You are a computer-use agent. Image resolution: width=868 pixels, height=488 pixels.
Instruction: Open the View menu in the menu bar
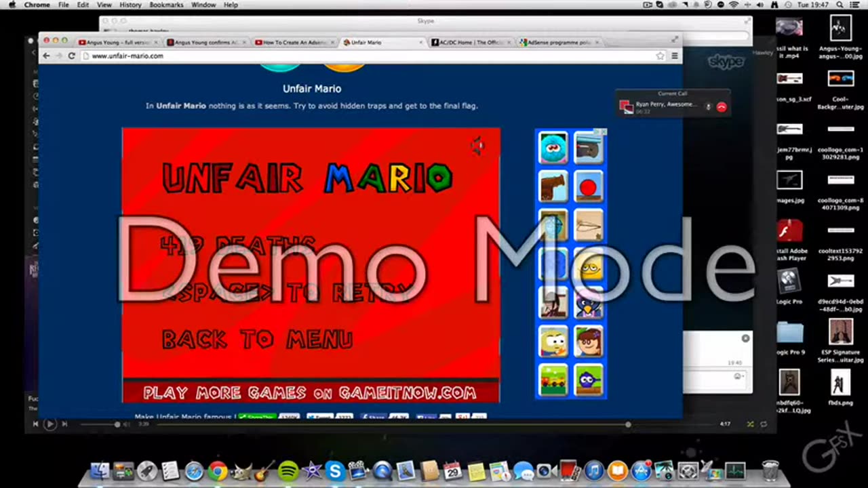point(104,5)
